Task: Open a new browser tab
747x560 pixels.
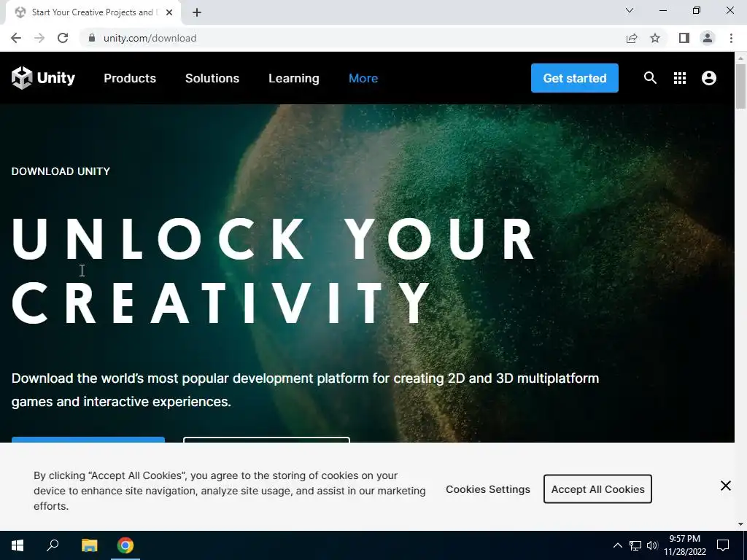Action: tap(197, 12)
